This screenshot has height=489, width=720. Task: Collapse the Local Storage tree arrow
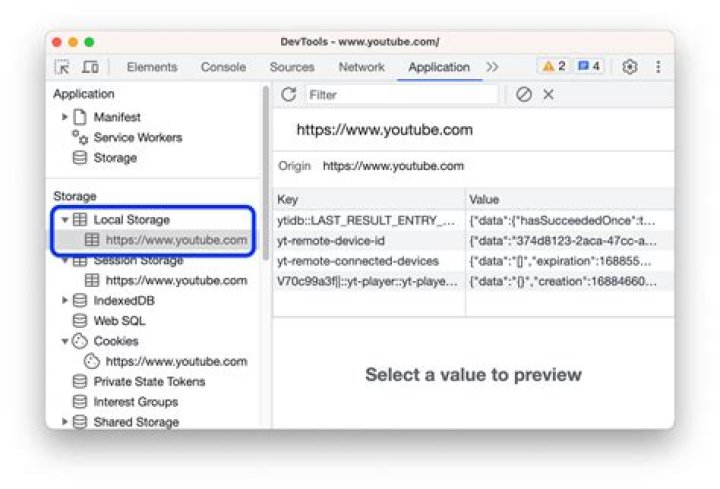[65, 220]
